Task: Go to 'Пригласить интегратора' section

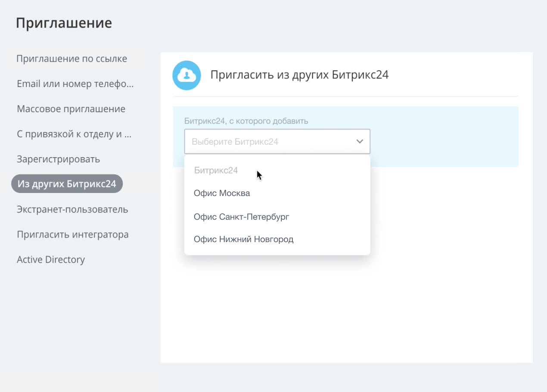Action: pyautogui.click(x=72, y=235)
